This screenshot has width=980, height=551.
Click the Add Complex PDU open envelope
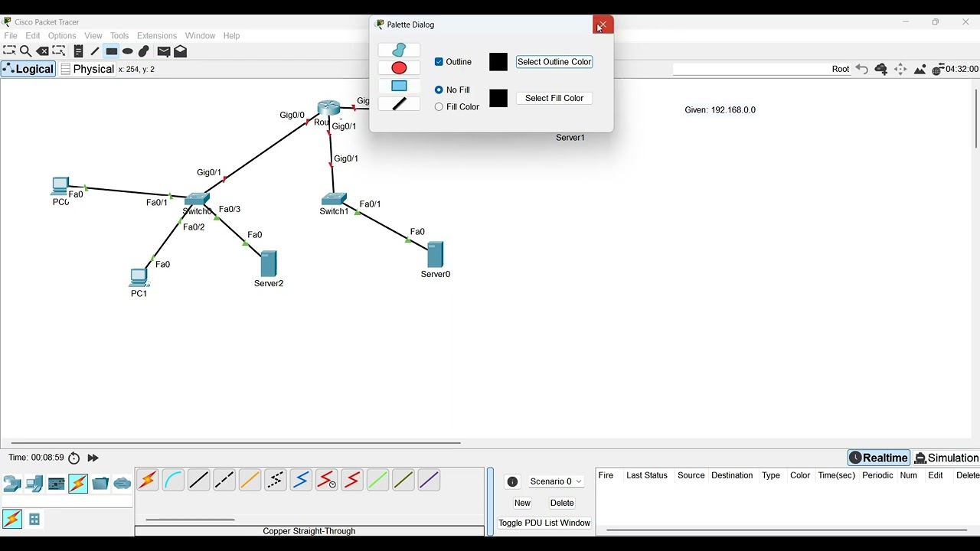tap(181, 51)
